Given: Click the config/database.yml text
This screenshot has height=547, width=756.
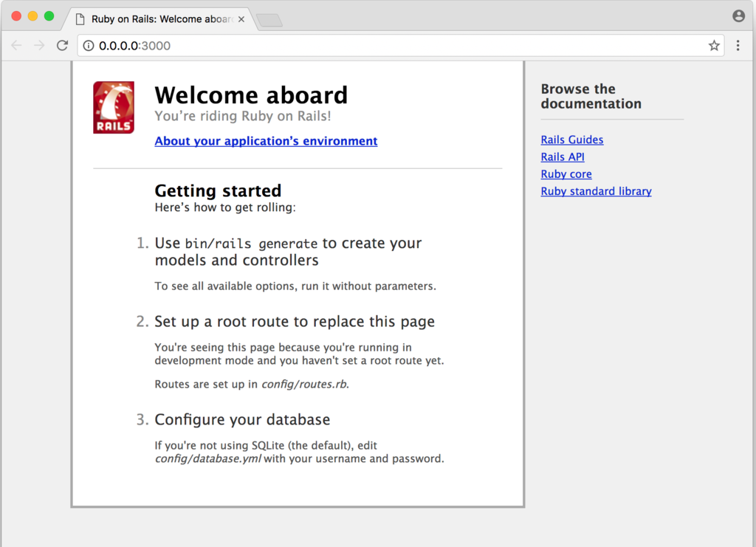Looking at the screenshot, I should [x=207, y=459].
